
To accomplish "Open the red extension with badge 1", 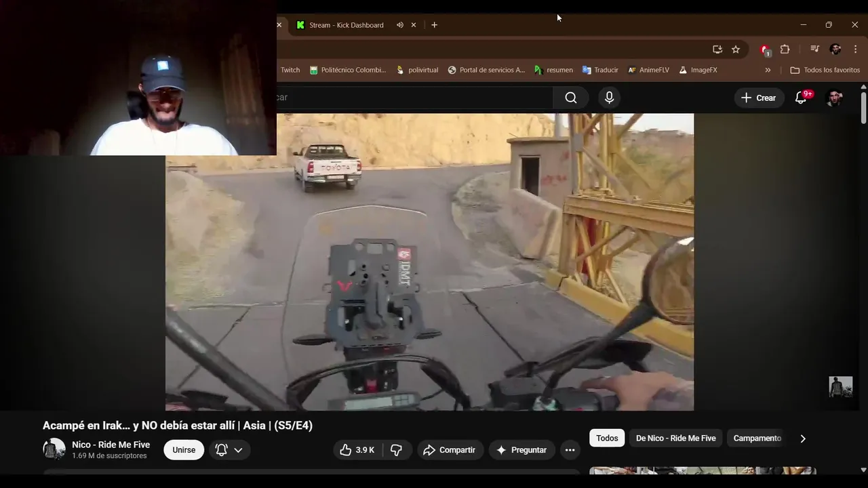I will 765,49.
